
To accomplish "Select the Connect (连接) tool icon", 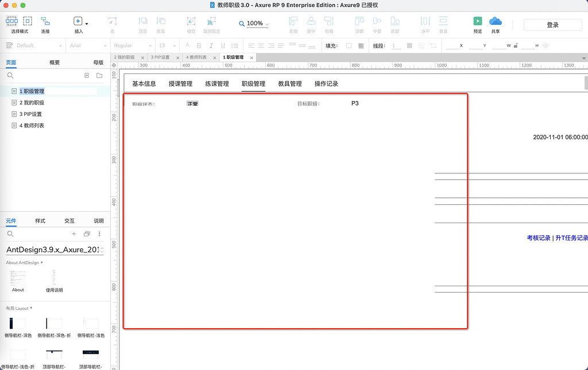I will pos(45,21).
